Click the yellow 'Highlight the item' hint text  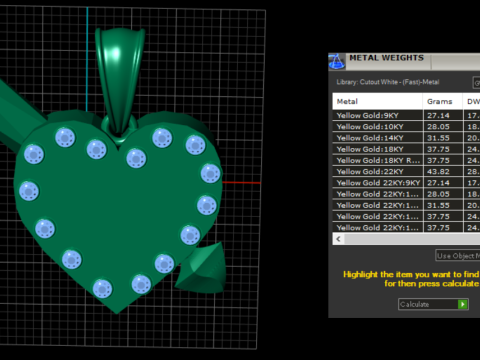point(411,279)
